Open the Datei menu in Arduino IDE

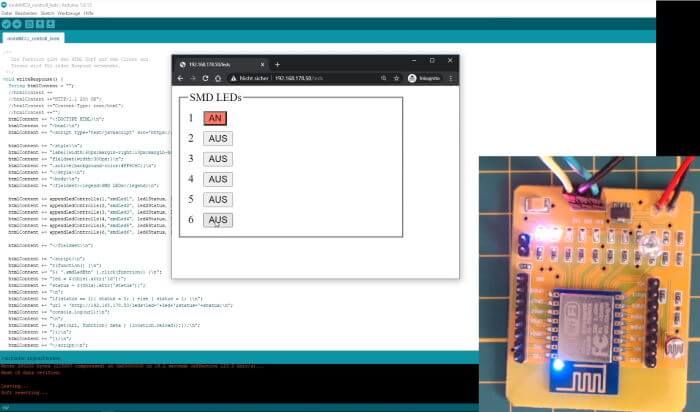pyautogui.click(x=7, y=13)
